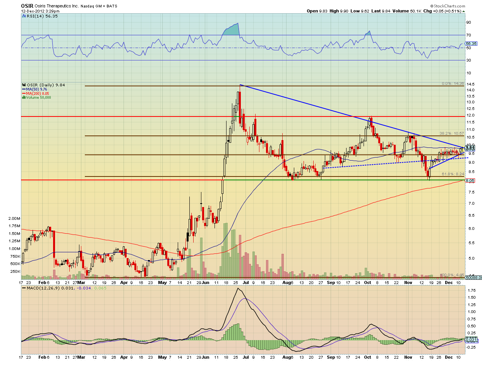Click the 1.50M label on the volume scale
The image size is (492, 374).
click(x=14, y=233)
